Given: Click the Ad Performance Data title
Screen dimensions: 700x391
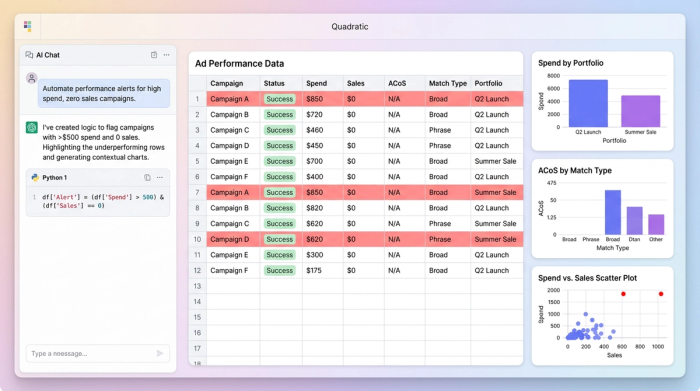Looking at the screenshot, I should tap(239, 64).
